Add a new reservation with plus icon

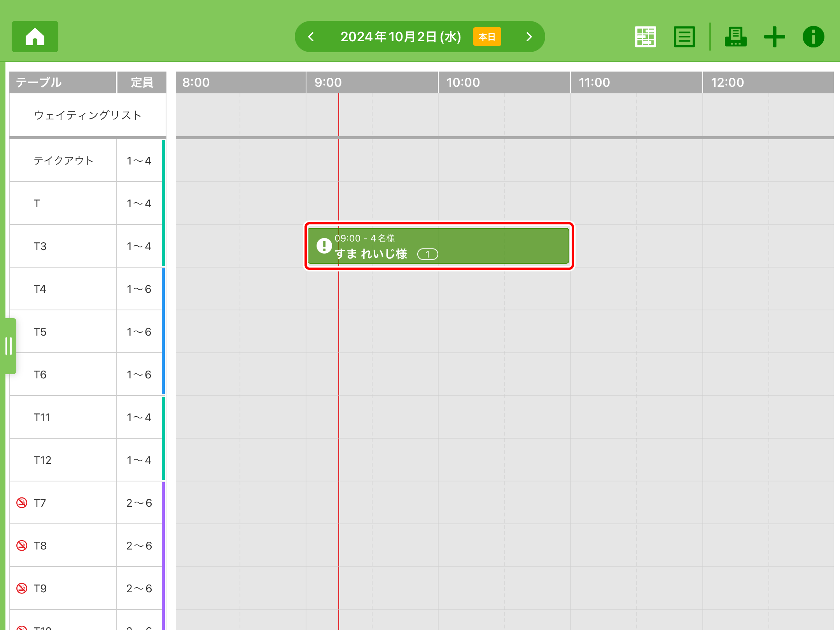coord(774,37)
